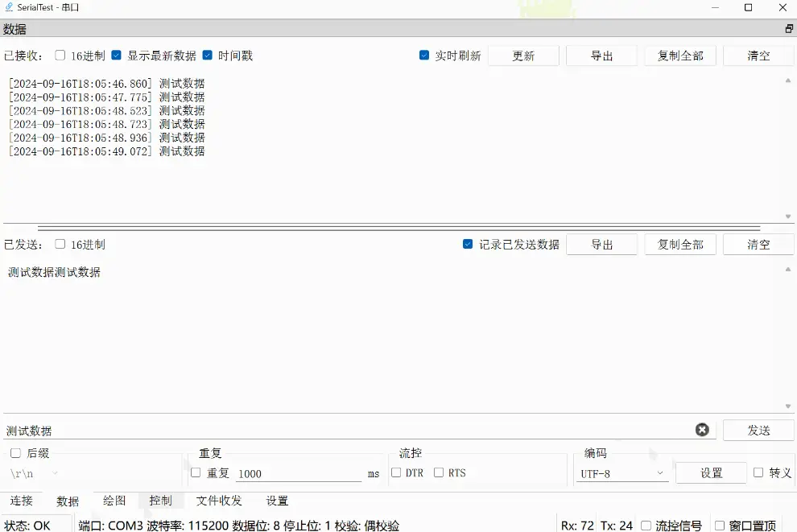Enable the DTR flow control checkbox
The width and height of the screenshot is (797, 532).
(x=396, y=472)
